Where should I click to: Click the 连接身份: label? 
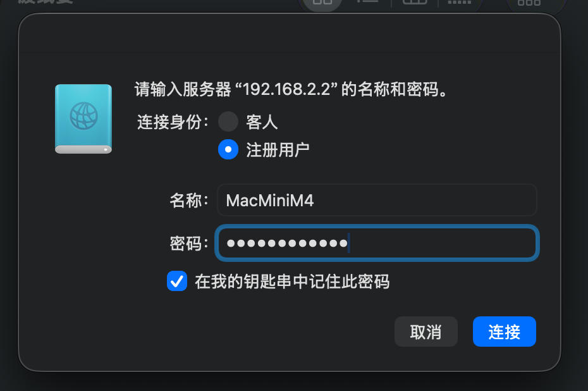[x=173, y=122]
